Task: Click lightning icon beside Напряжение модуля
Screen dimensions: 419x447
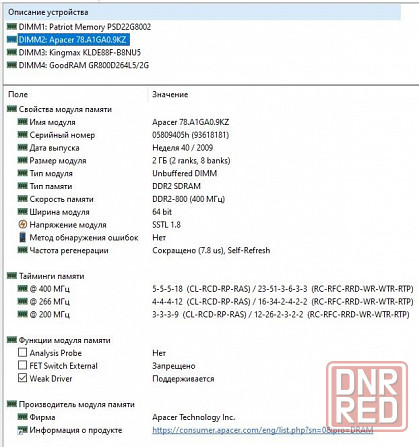Action: point(22,224)
